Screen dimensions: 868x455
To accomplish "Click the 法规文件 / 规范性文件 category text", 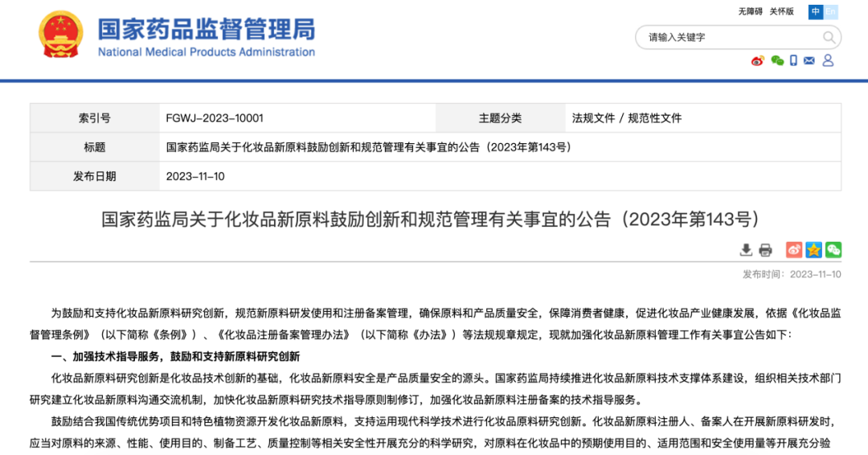I will [626, 118].
